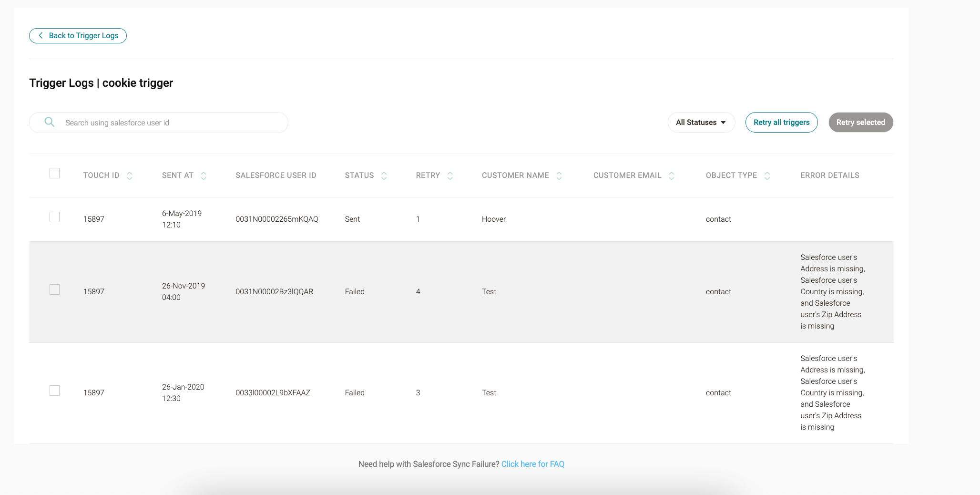Click the magnifying glass search icon

(49, 122)
